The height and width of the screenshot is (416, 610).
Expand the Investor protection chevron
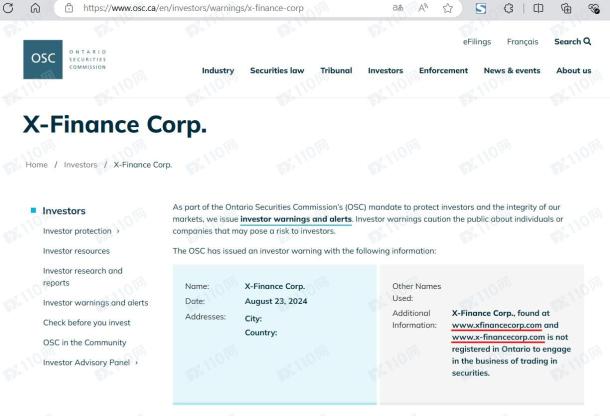(x=118, y=231)
